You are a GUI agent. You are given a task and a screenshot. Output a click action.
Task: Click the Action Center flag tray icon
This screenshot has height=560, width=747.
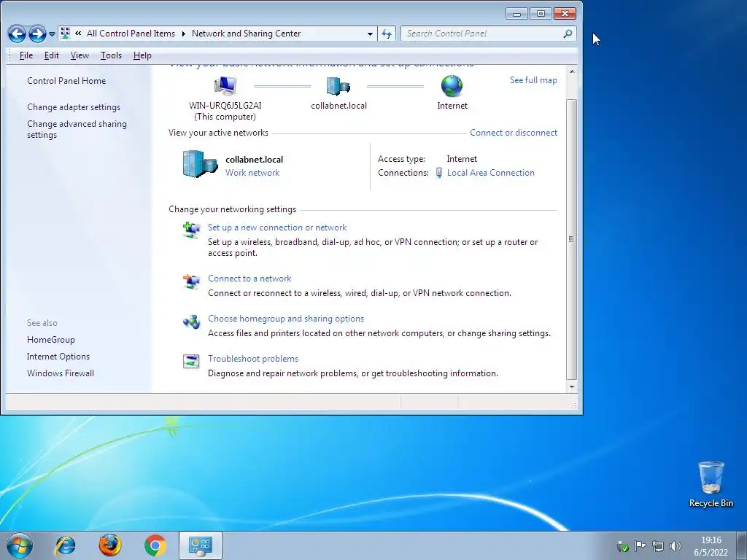[640, 546]
